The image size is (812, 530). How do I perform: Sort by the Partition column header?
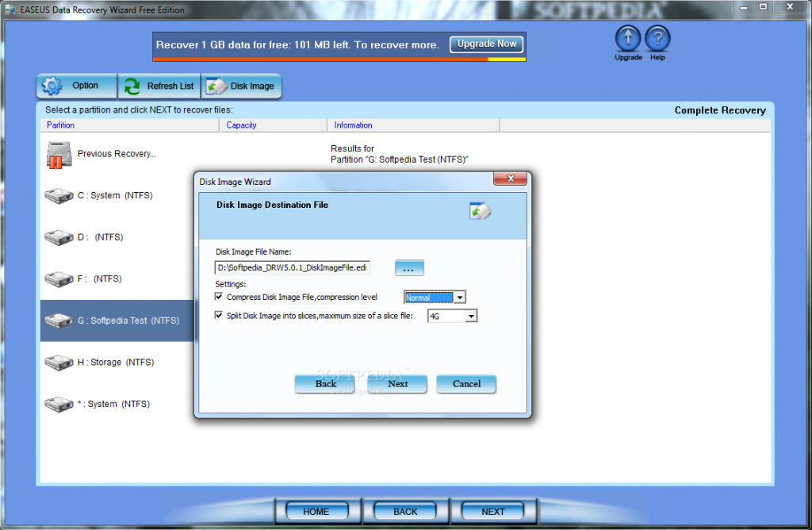click(x=130, y=125)
